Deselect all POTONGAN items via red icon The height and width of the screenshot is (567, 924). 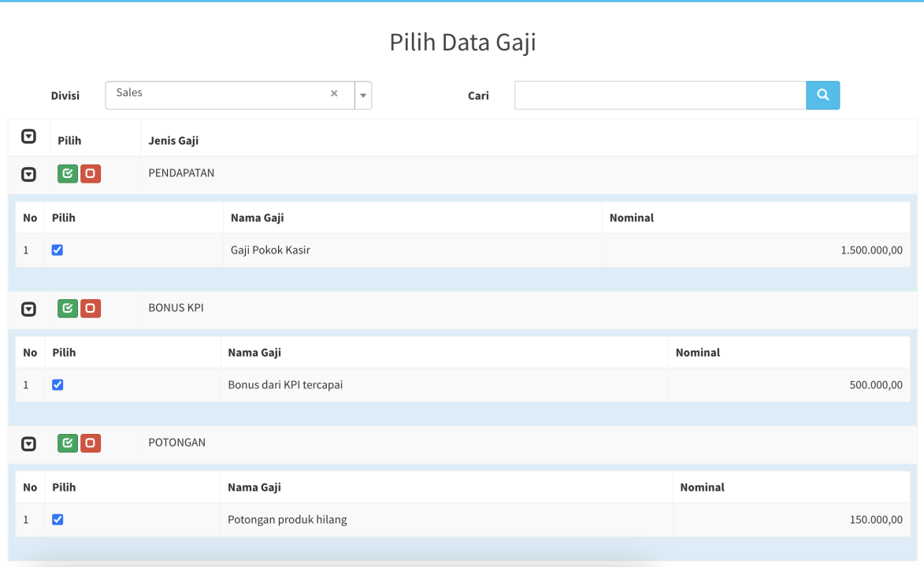point(91,443)
